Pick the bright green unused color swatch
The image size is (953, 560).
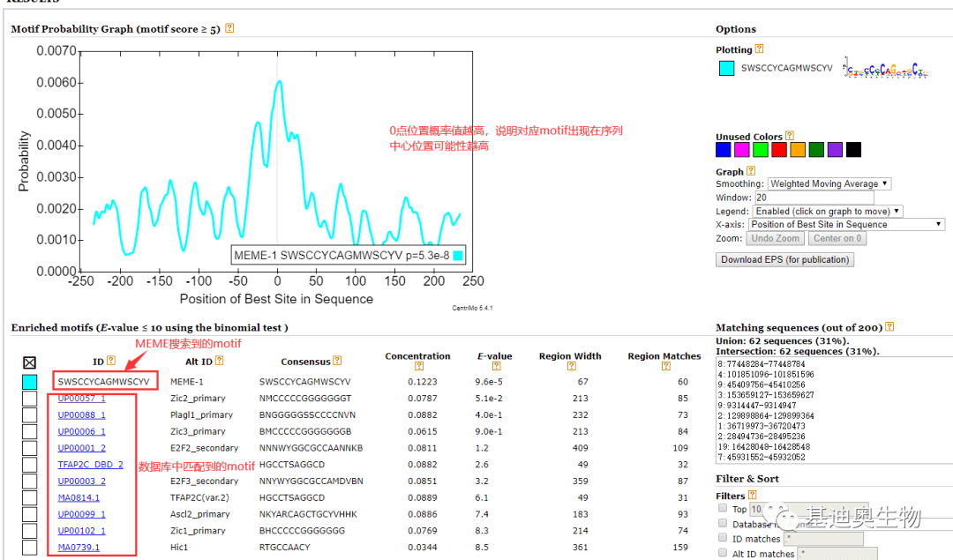761,149
